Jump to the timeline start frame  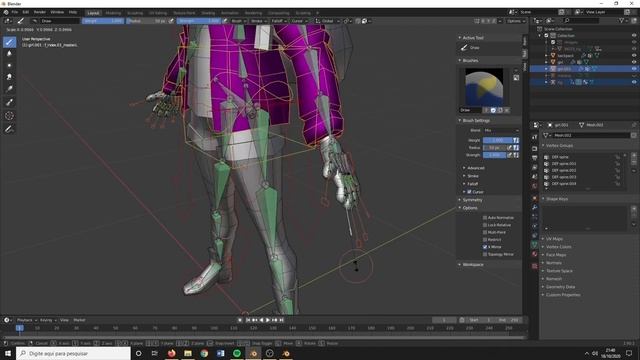(x=247, y=320)
